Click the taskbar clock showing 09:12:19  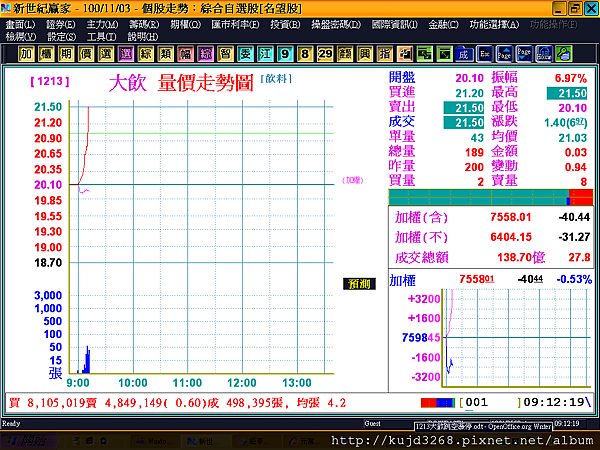(x=567, y=424)
